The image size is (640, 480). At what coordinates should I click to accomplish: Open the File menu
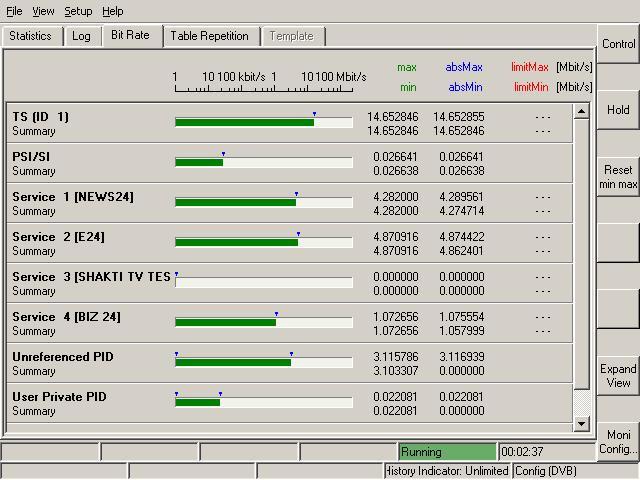[14, 11]
